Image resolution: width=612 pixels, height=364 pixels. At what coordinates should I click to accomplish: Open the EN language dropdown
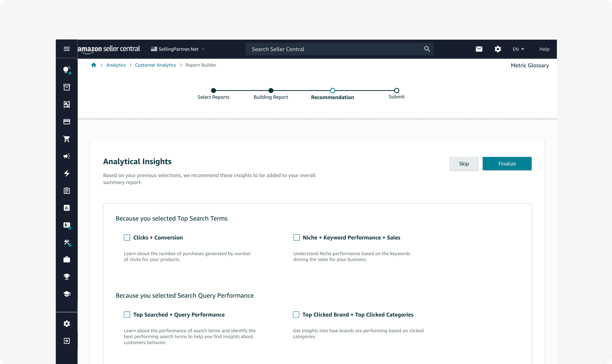tap(518, 49)
